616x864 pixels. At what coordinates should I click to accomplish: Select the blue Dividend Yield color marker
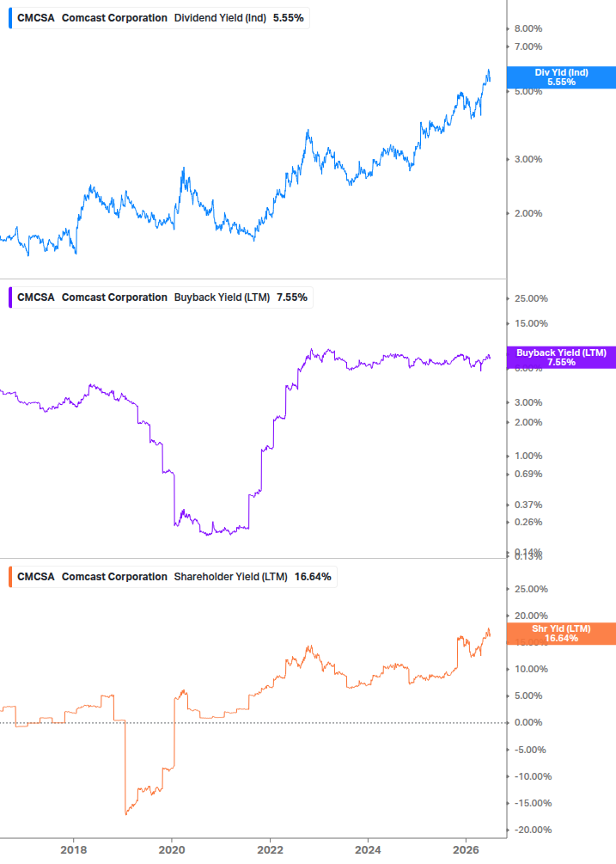pos(10,18)
